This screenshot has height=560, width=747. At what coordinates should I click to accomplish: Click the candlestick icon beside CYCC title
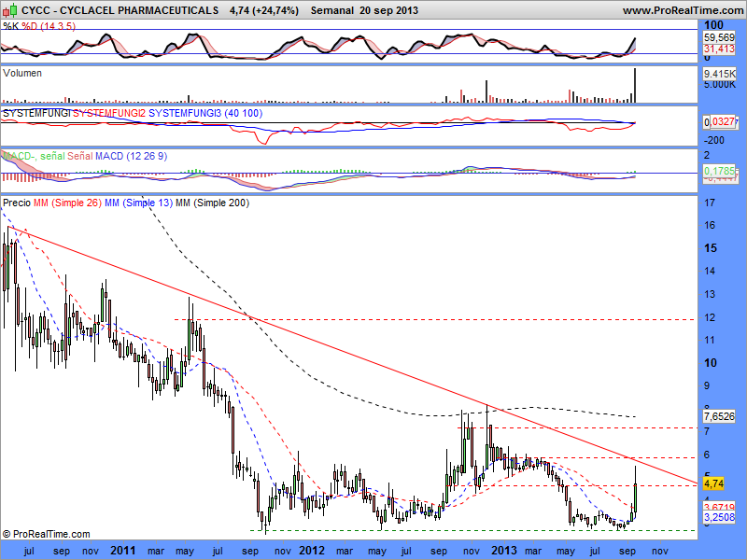click(11, 9)
